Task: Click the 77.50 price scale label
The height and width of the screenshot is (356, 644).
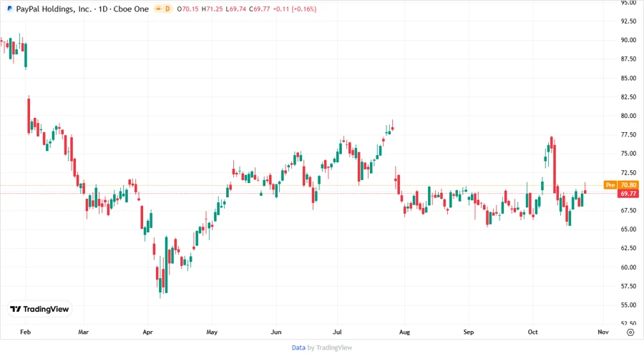Action: coord(628,134)
